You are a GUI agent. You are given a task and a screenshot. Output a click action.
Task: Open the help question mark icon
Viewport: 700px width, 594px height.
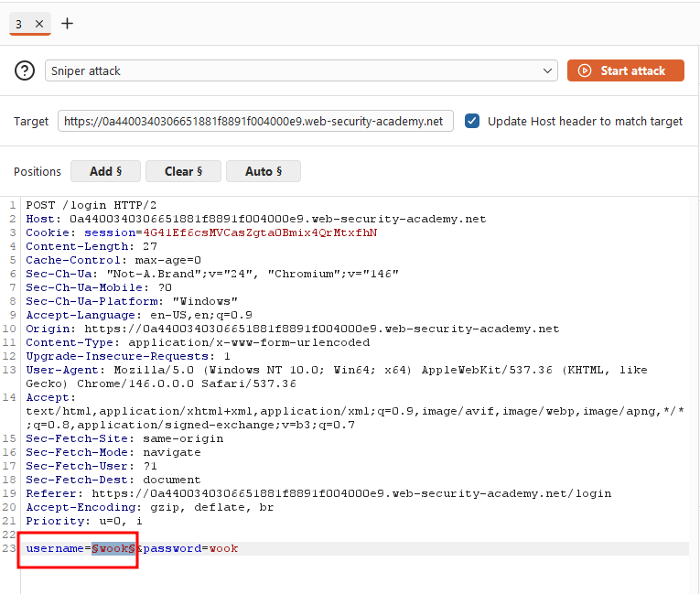click(x=25, y=70)
